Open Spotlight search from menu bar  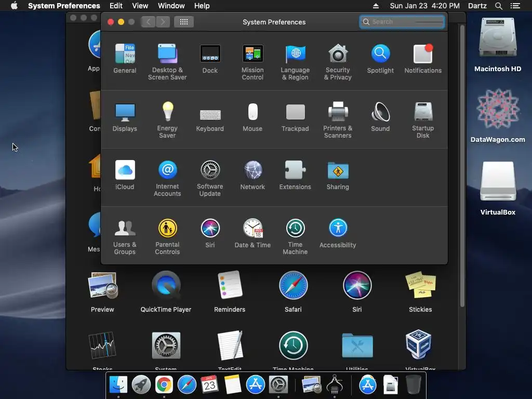(x=498, y=6)
